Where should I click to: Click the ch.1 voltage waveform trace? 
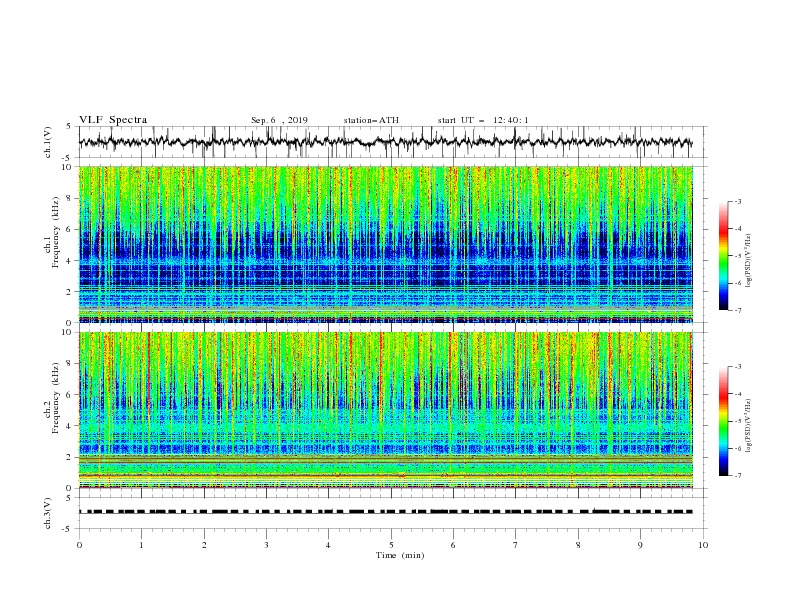(386, 142)
